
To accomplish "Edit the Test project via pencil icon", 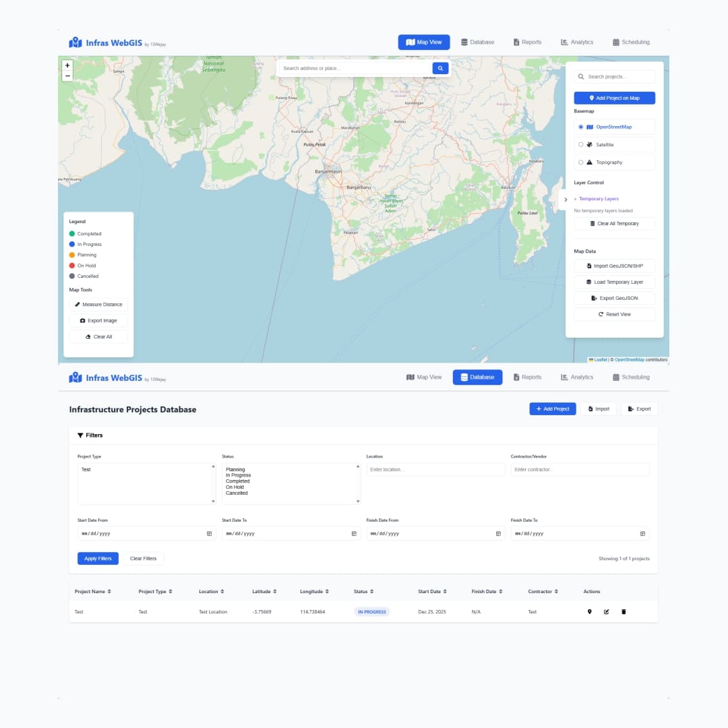I will [606, 611].
